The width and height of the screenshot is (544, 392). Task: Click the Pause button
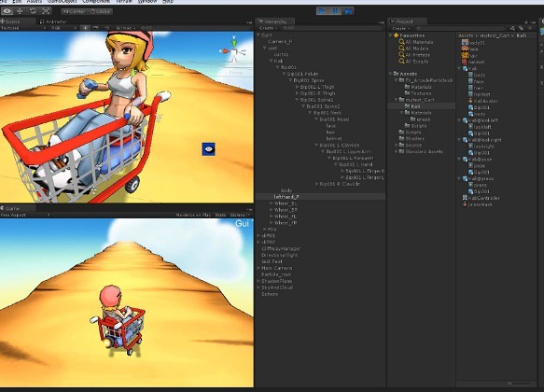(x=335, y=11)
